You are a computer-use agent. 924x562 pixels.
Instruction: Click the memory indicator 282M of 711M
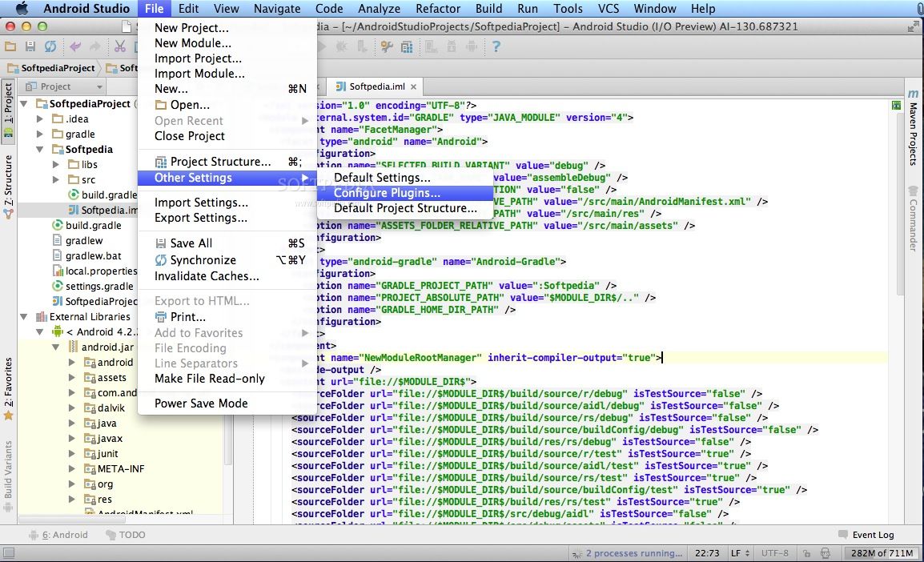(x=882, y=553)
